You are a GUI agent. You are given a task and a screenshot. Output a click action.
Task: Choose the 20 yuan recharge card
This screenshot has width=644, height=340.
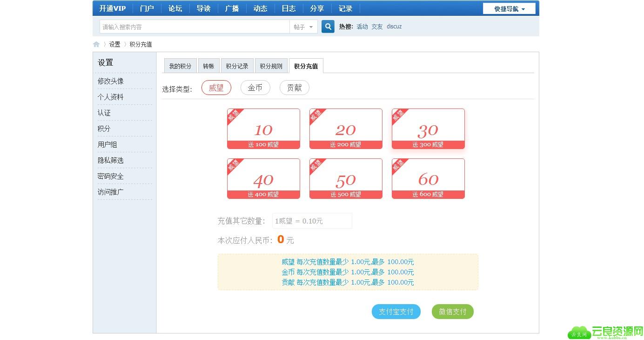[346, 129]
